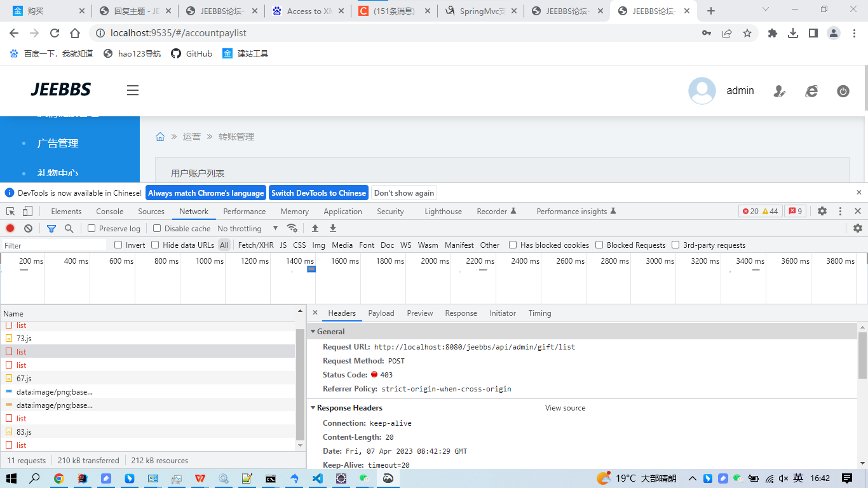
Task: Open DevTools settings gear
Action: coord(822,211)
